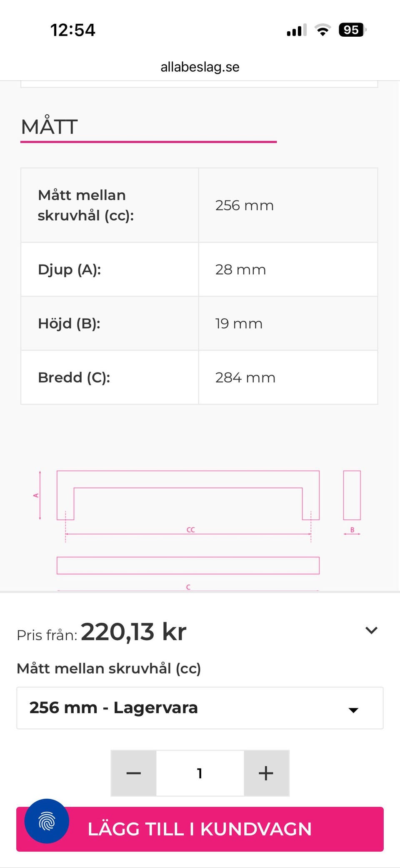Click the Höjd (B) row label
Viewport: 400px width, 868px height.
tap(69, 323)
